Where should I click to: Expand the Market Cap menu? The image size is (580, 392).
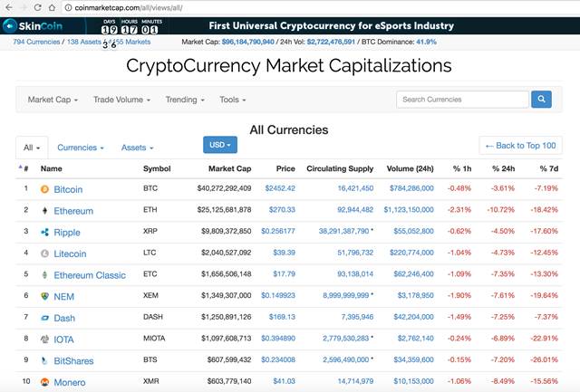[x=53, y=100]
